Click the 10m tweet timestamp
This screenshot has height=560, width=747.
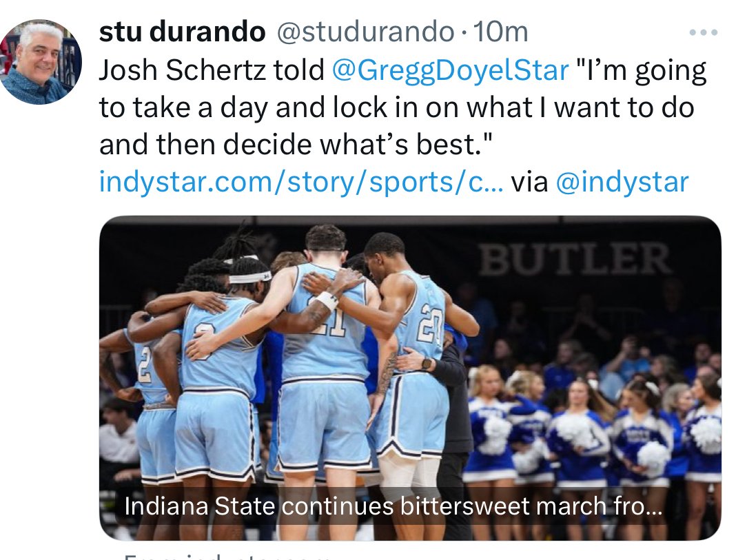point(501,32)
